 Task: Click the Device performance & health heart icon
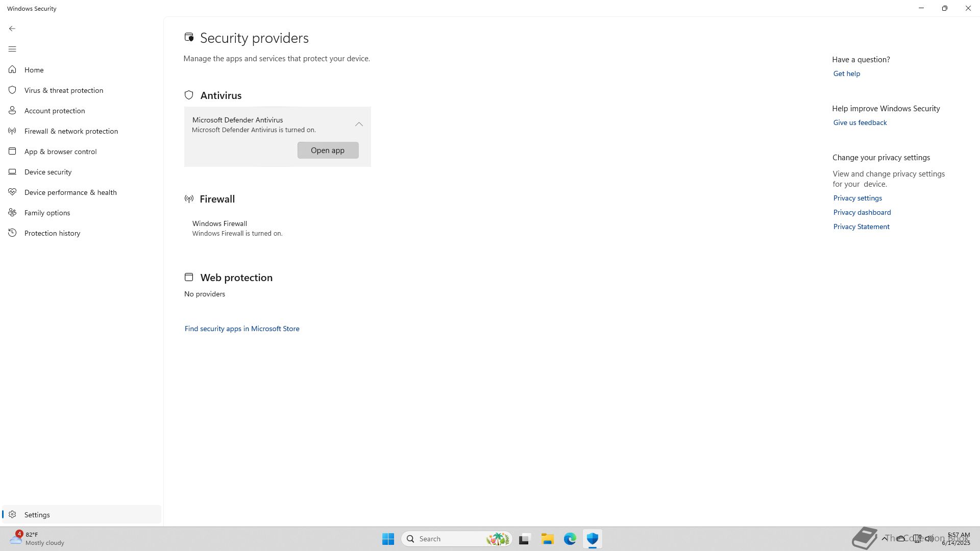click(x=12, y=192)
